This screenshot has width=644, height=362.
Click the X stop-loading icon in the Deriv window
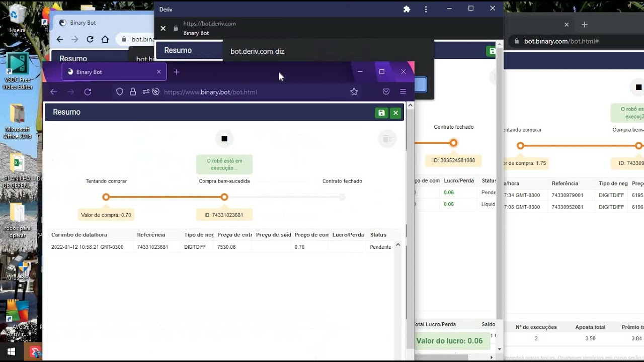coord(163,29)
